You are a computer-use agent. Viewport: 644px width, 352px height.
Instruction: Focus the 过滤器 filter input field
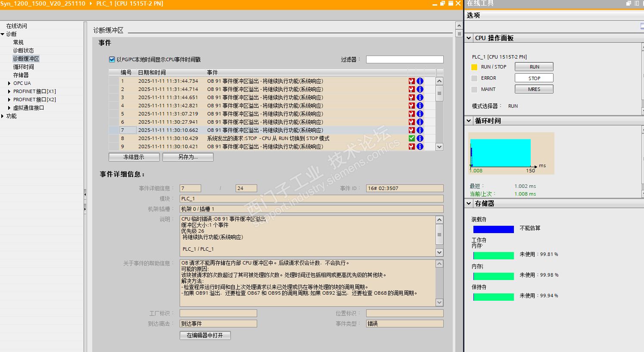tap(404, 59)
